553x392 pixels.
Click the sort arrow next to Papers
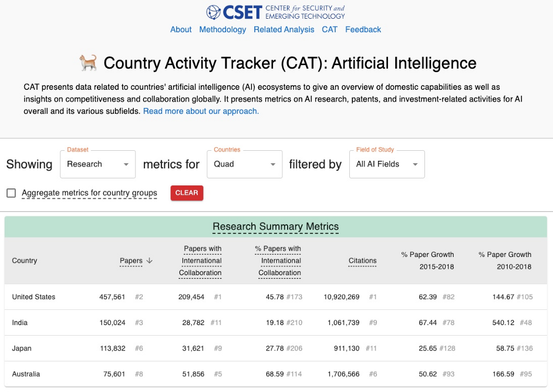click(149, 261)
